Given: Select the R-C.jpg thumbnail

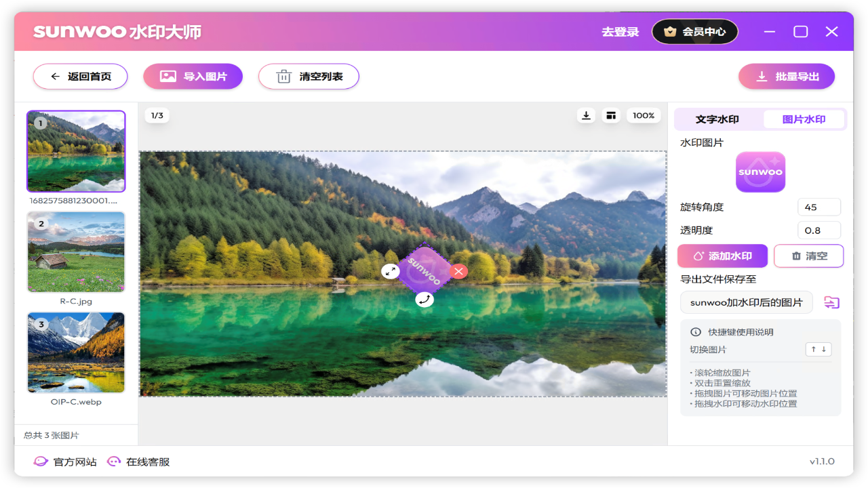Looking at the screenshot, I should (76, 252).
